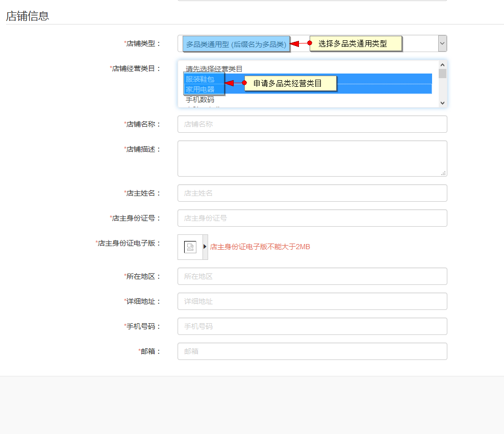The height and width of the screenshot is (434, 504).
Task: Click into the 店铺名称 input field
Action: click(x=312, y=124)
